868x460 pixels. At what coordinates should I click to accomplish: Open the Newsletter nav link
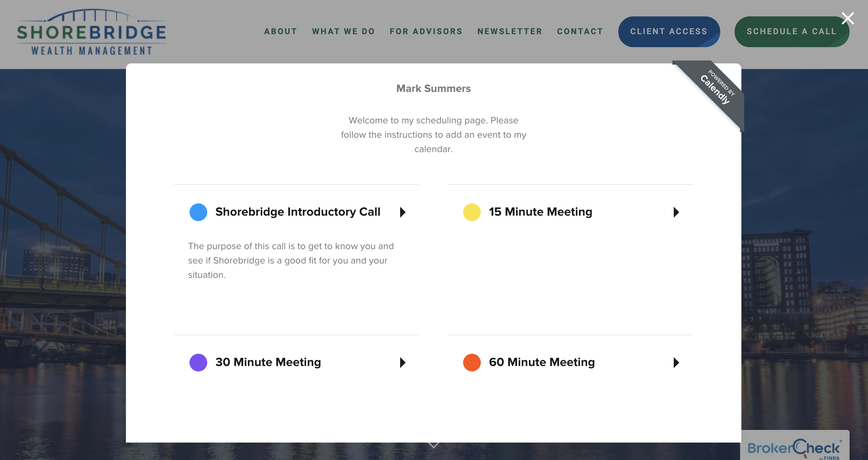(510, 31)
